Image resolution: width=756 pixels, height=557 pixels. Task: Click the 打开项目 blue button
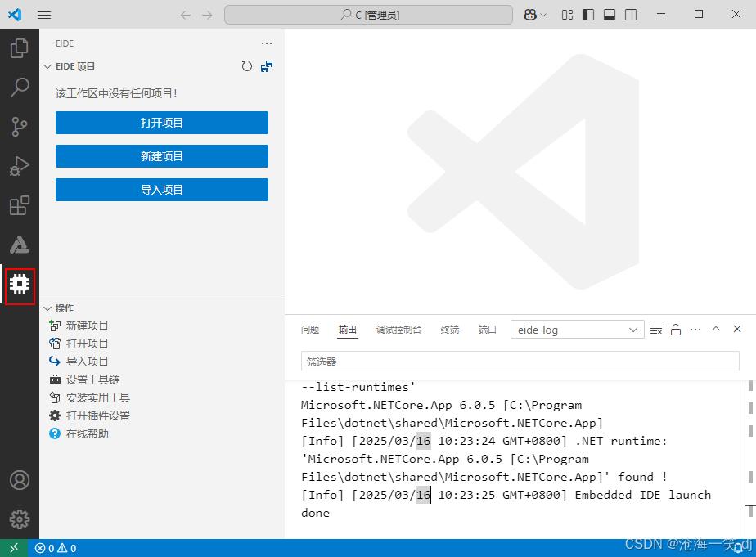coord(161,122)
